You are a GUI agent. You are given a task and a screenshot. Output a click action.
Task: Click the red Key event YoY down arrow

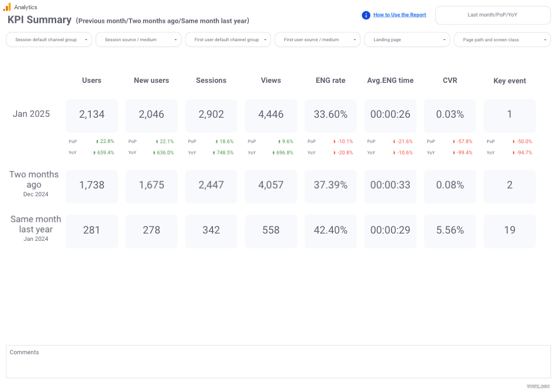click(513, 153)
